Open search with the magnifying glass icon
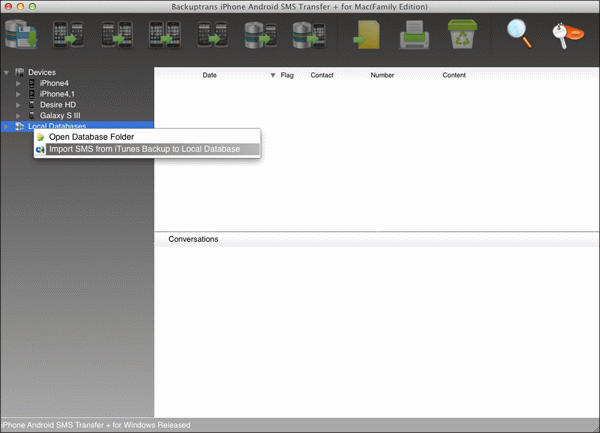The width and height of the screenshot is (600, 433). click(x=519, y=34)
